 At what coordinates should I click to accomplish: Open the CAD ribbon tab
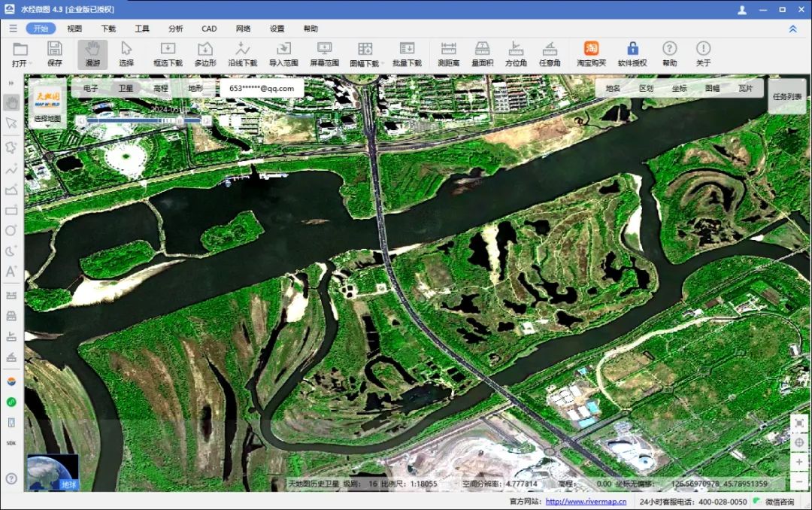pyautogui.click(x=209, y=29)
